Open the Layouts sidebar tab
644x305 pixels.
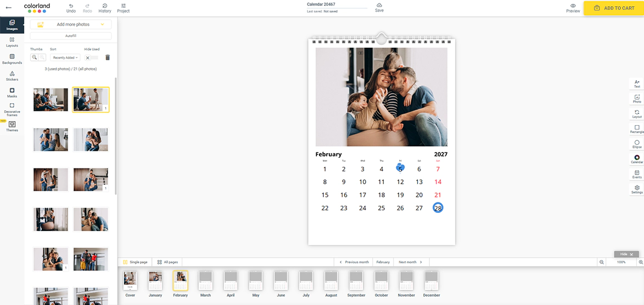(12, 42)
